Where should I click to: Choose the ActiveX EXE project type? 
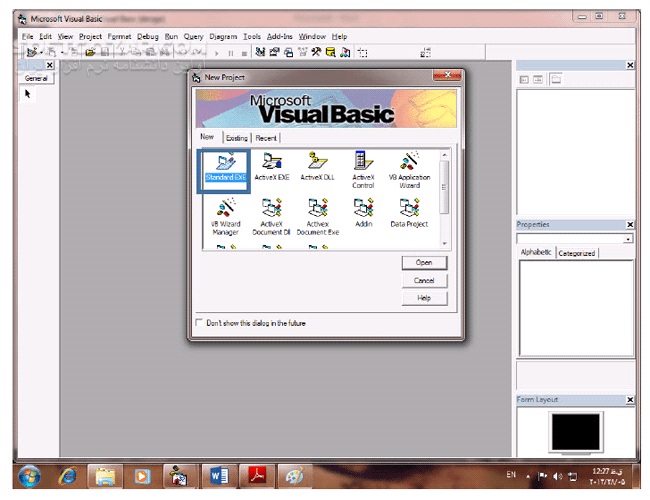coord(270,163)
